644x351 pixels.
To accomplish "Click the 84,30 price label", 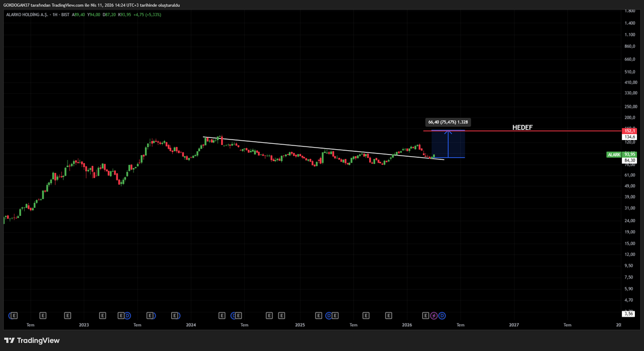I will (x=630, y=160).
